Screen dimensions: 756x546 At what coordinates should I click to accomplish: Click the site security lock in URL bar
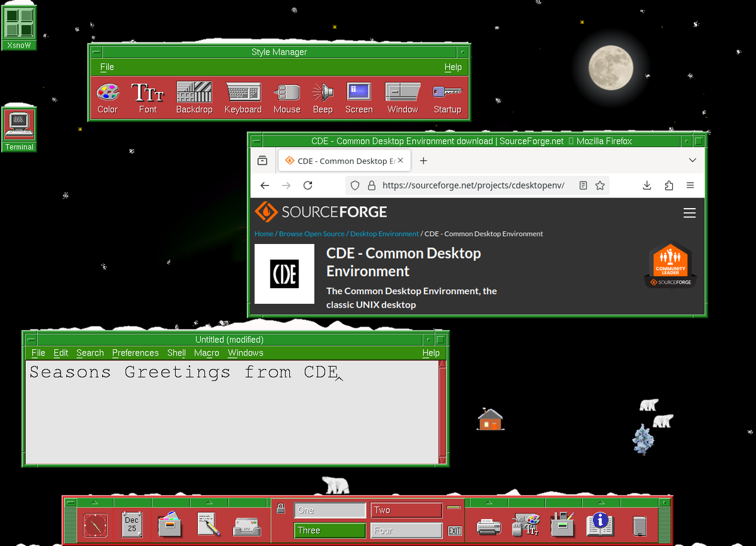point(371,185)
